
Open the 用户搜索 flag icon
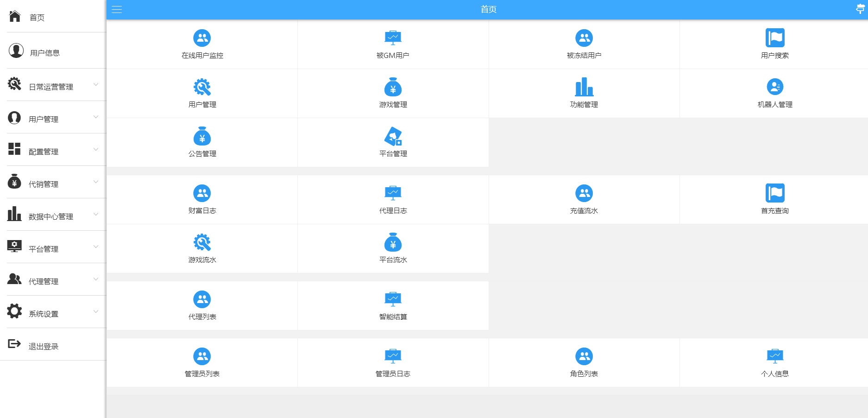(775, 38)
